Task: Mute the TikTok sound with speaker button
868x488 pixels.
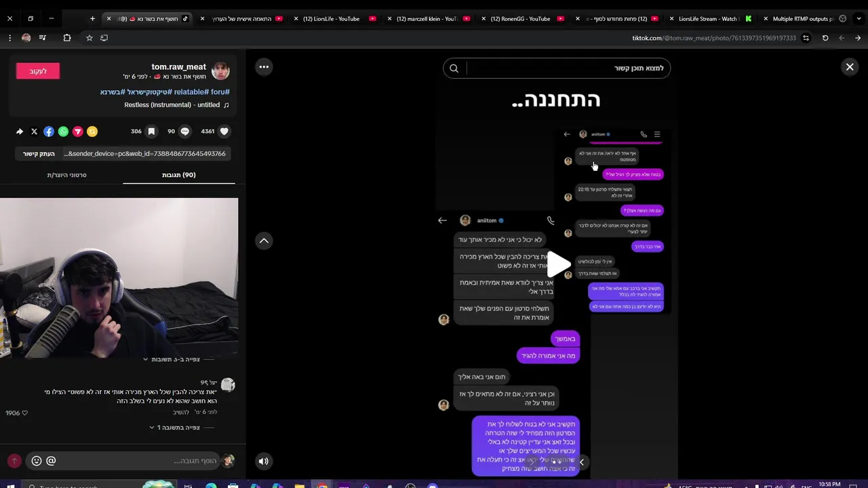Action: [264, 462]
